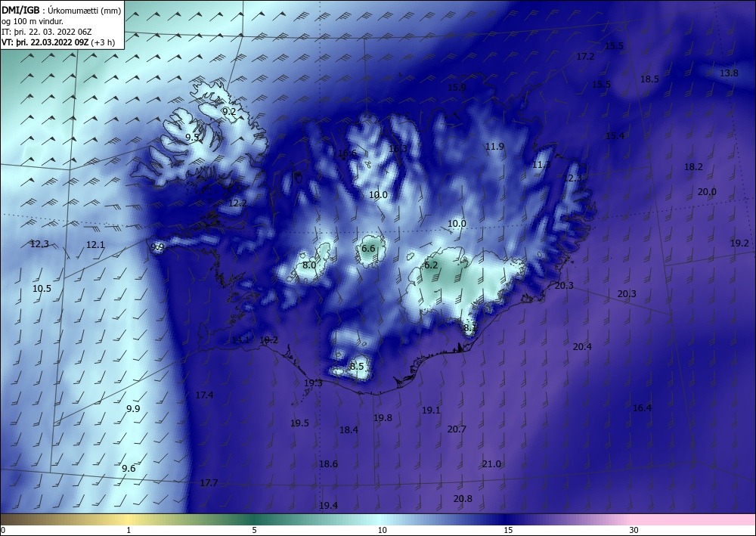Click the 6.6 value on the glacier
The width and height of the screenshot is (756, 536).
tap(368, 249)
